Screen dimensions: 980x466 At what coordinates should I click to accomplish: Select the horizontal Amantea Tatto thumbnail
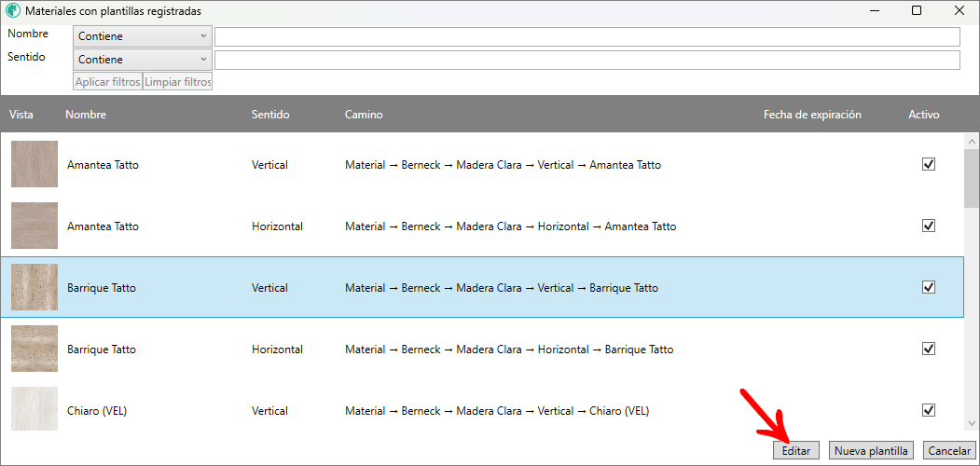(35, 226)
